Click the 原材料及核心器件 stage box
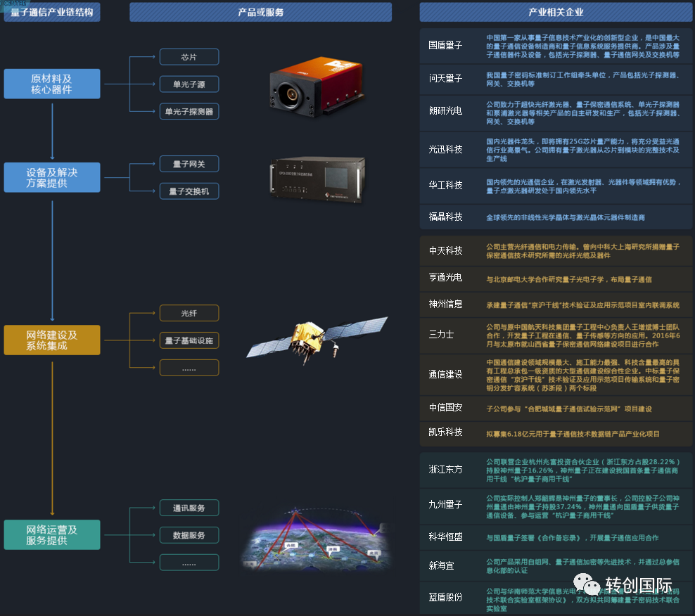 click(x=52, y=84)
